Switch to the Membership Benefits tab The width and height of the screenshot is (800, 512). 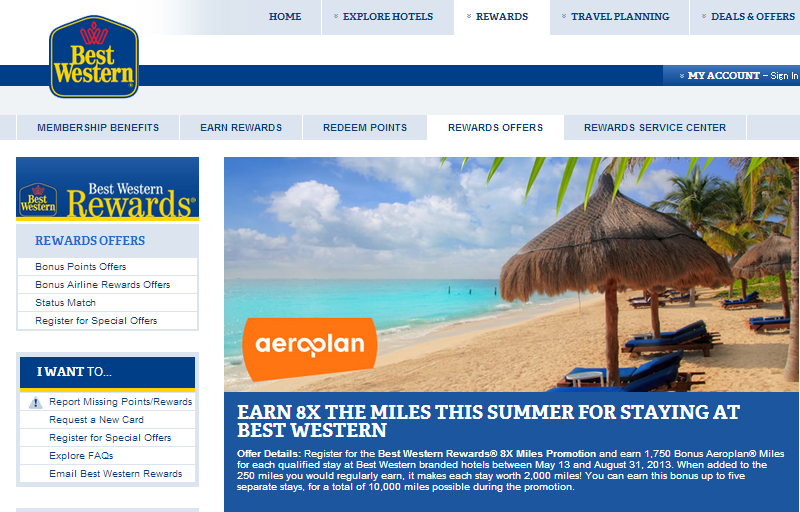(x=98, y=127)
